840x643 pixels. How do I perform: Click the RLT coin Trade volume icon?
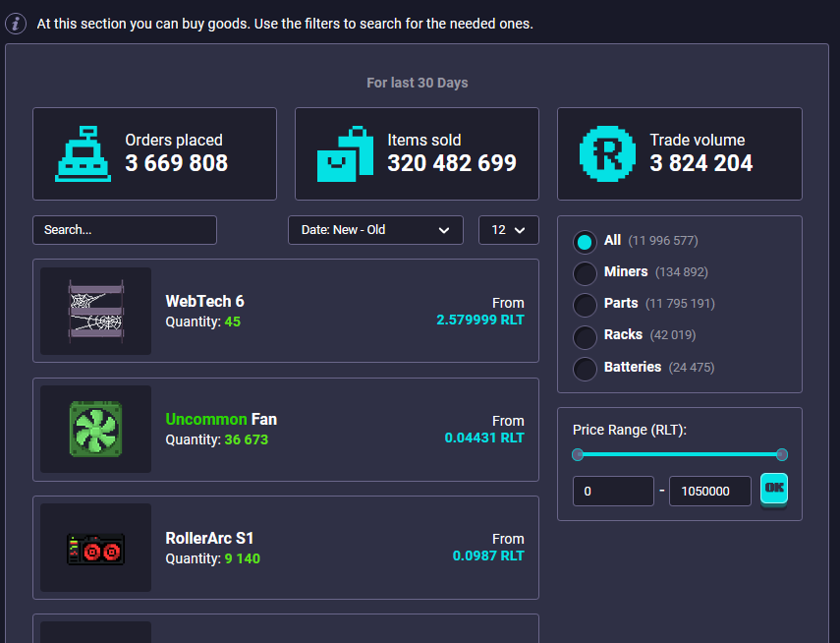[607, 154]
